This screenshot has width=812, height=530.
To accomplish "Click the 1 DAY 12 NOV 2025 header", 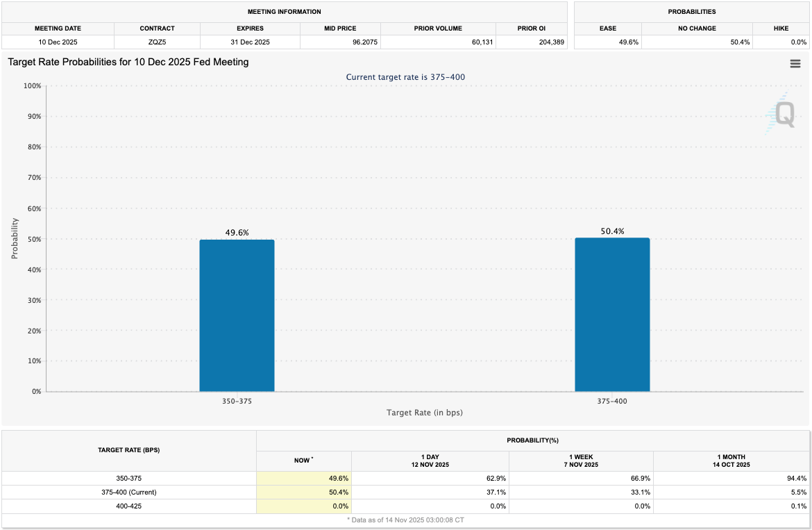I will (x=430, y=460).
